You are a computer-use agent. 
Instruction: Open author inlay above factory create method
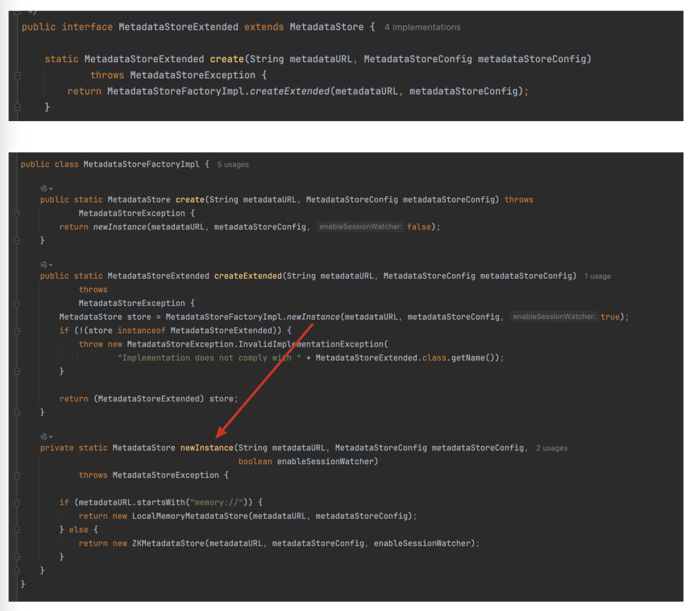click(47, 189)
